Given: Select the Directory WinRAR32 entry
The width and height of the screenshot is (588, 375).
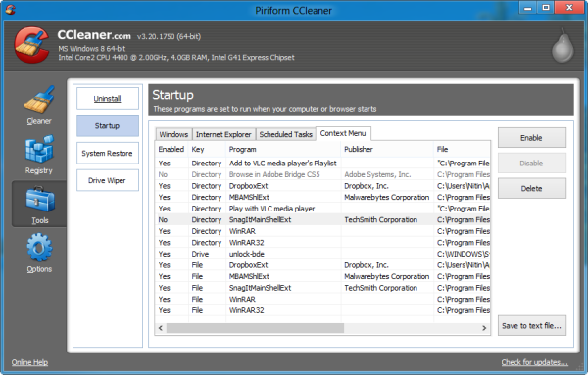Looking at the screenshot, I should [x=322, y=243].
